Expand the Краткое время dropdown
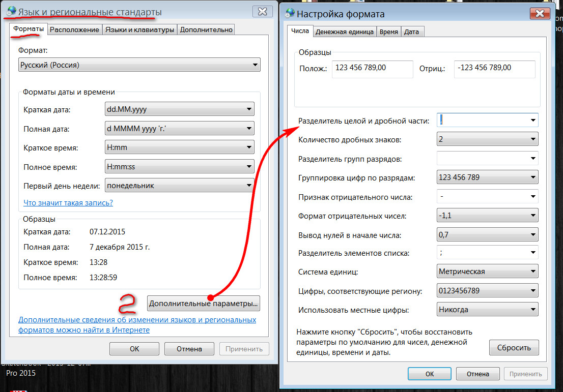 click(x=180, y=147)
